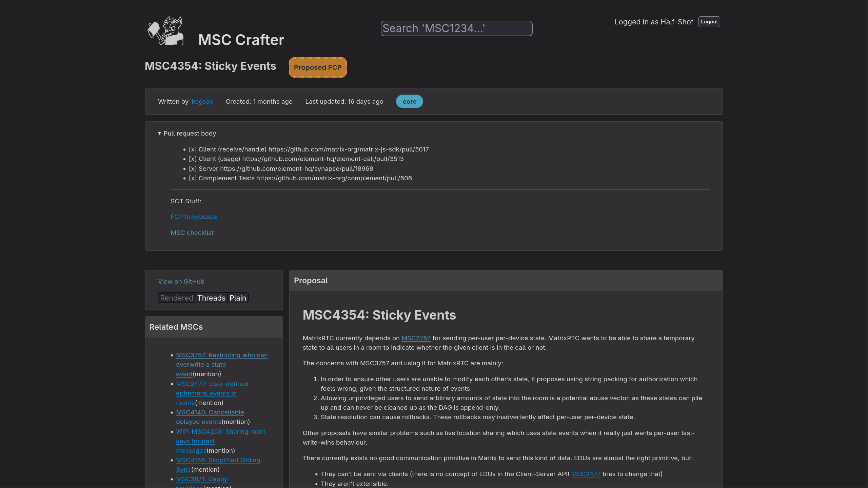Image resolution: width=868 pixels, height=488 pixels.
Task: Open related MSC2477 User-defined ephemeral events
Action: click(212, 384)
